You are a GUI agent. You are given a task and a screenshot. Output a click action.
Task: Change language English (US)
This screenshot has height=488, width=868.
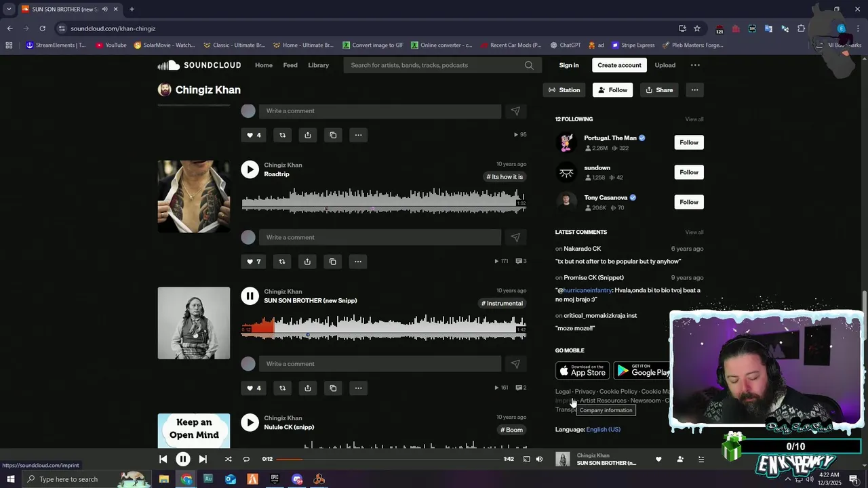tap(603, 429)
